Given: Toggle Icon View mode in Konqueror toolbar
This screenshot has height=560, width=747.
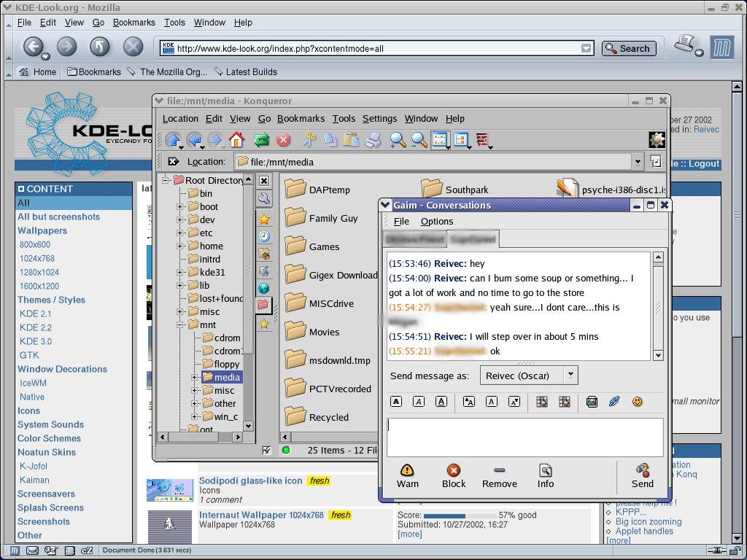Looking at the screenshot, I should pos(440,140).
